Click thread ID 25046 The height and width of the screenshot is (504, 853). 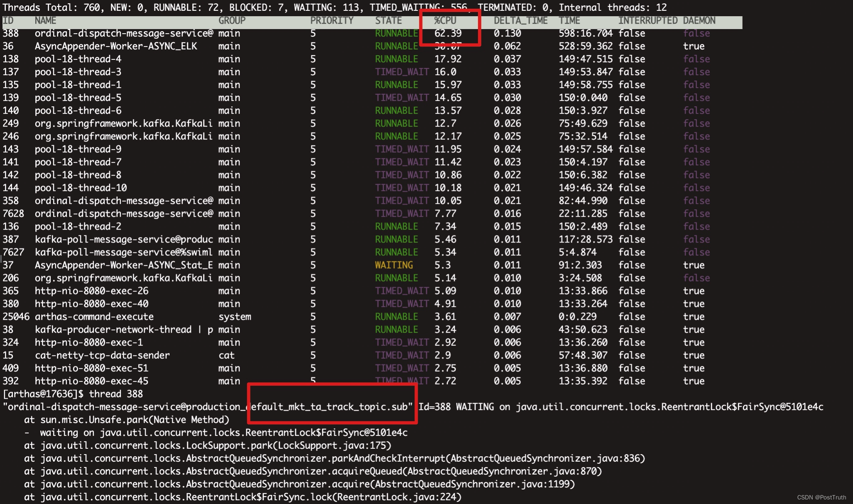[16, 316]
